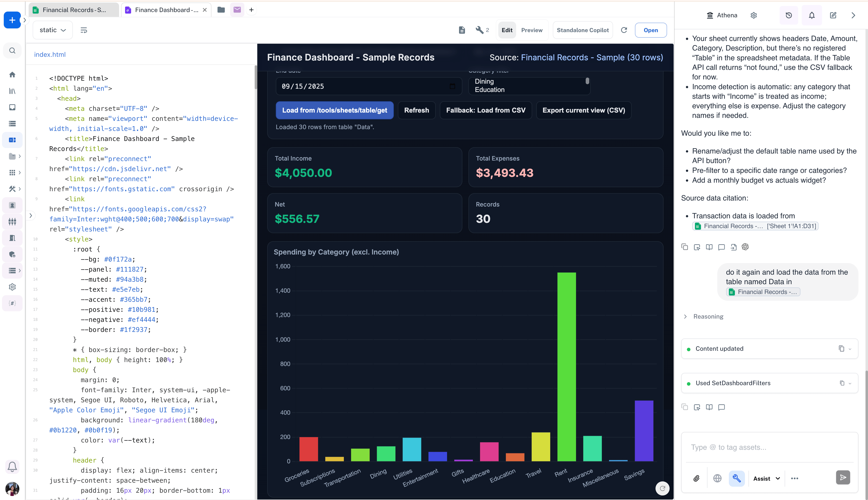Open the bell icon in Athena header

point(812,15)
